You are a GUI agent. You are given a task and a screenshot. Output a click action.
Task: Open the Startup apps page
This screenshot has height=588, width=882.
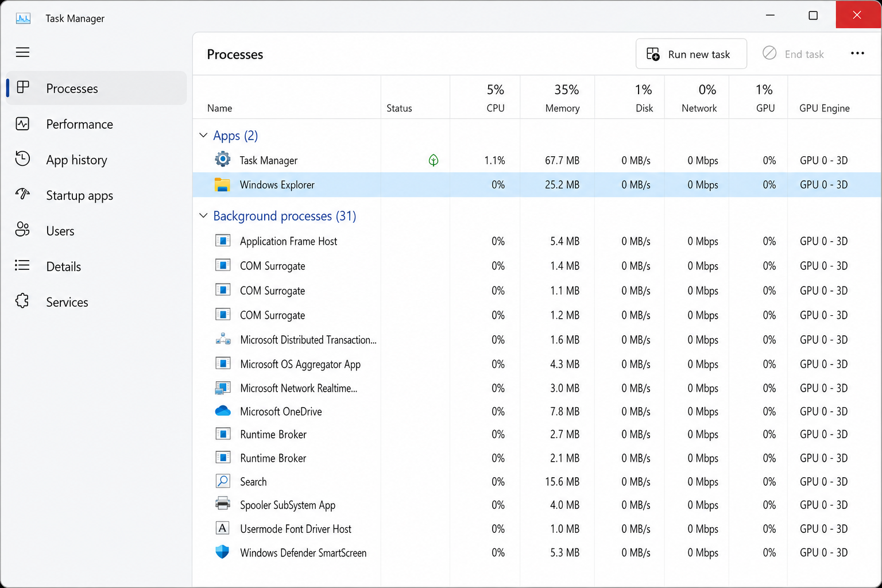click(96, 195)
